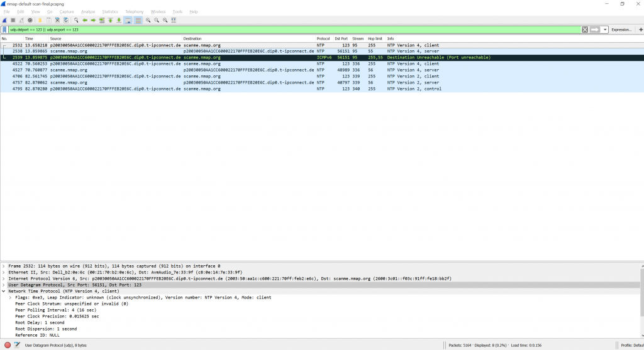
Task: Go forward in packet history
Action: [x=93, y=20]
